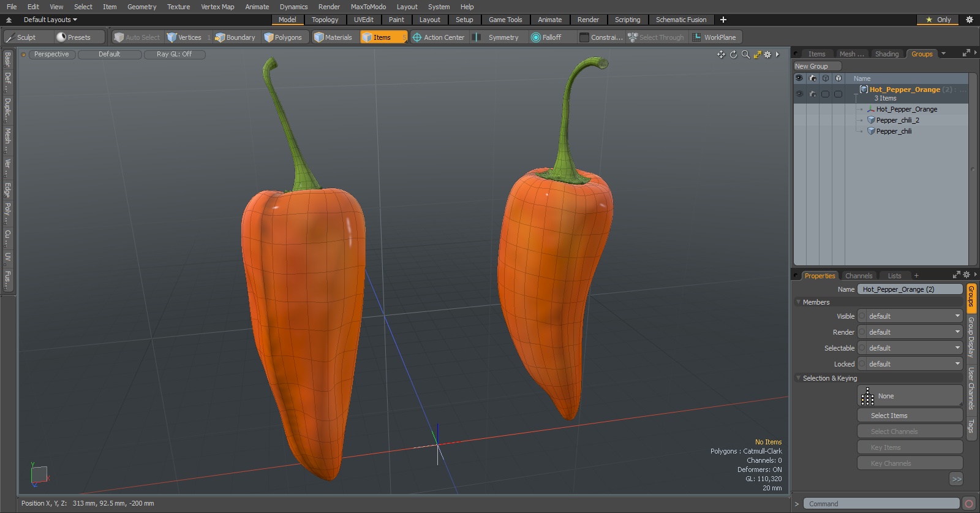The width and height of the screenshot is (980, 513).
Task: Open Locked default dropdown
Action: [910, 364]
